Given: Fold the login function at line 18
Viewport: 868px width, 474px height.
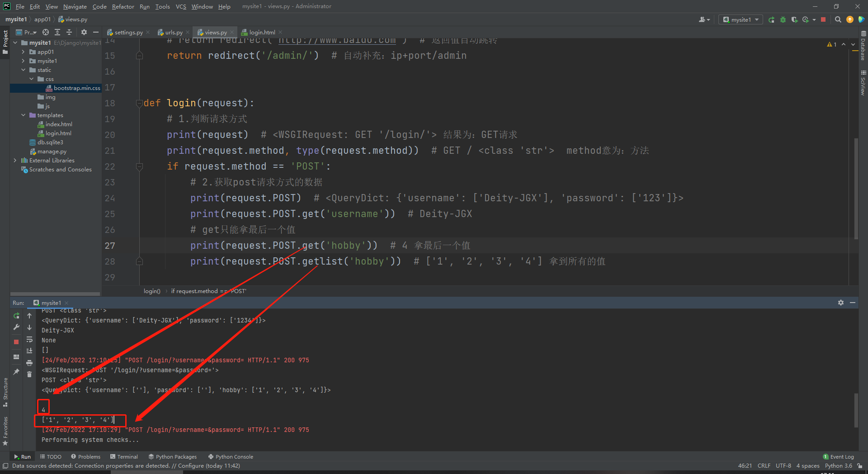Looking at the screenshot, I should [139, 103].
